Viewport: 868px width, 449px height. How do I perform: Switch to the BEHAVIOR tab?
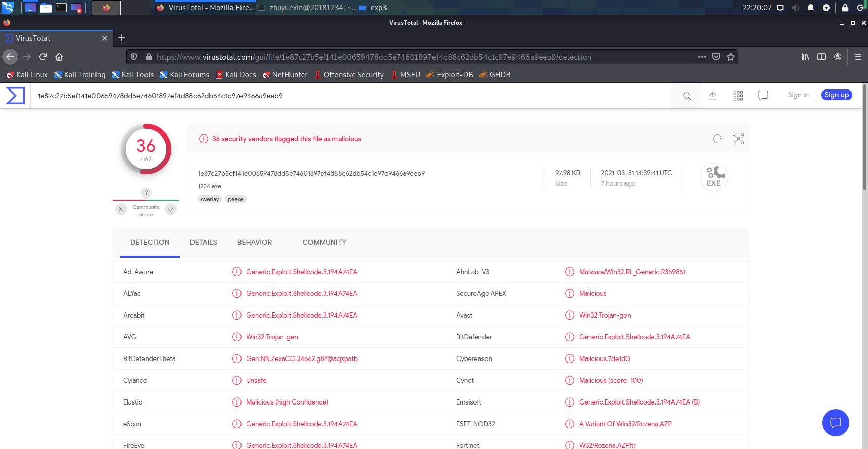(x=255, y=243)
